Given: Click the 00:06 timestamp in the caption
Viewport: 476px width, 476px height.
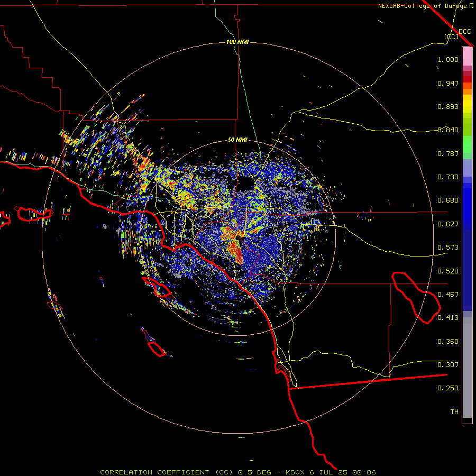Looking at the screenshot, I should (364, 472).
